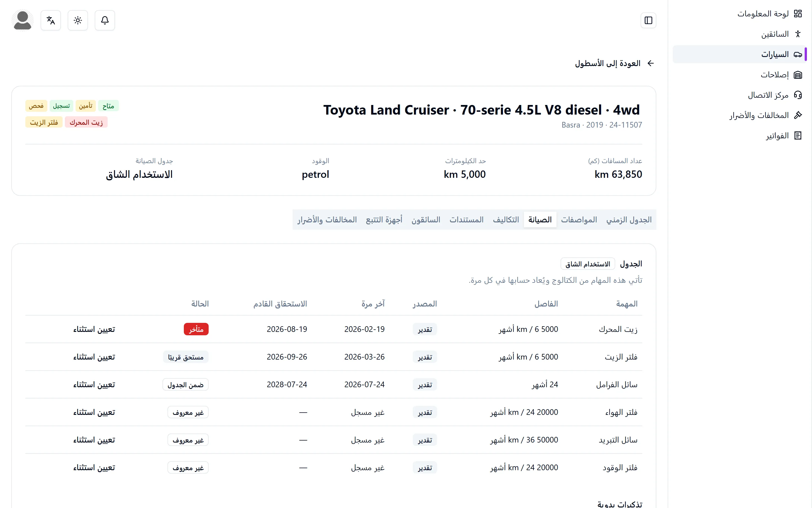Click the سائل التبريد task name
812x508 pixels.
point(618,440)
